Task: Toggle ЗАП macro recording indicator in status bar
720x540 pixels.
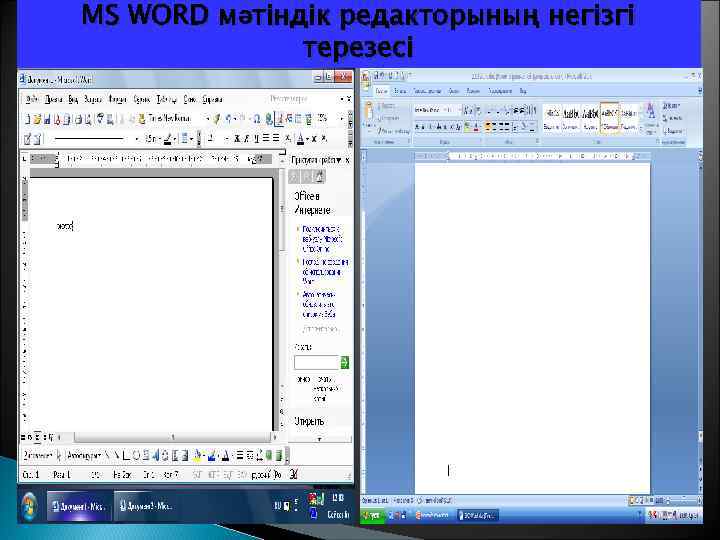Action: [197, 475]
